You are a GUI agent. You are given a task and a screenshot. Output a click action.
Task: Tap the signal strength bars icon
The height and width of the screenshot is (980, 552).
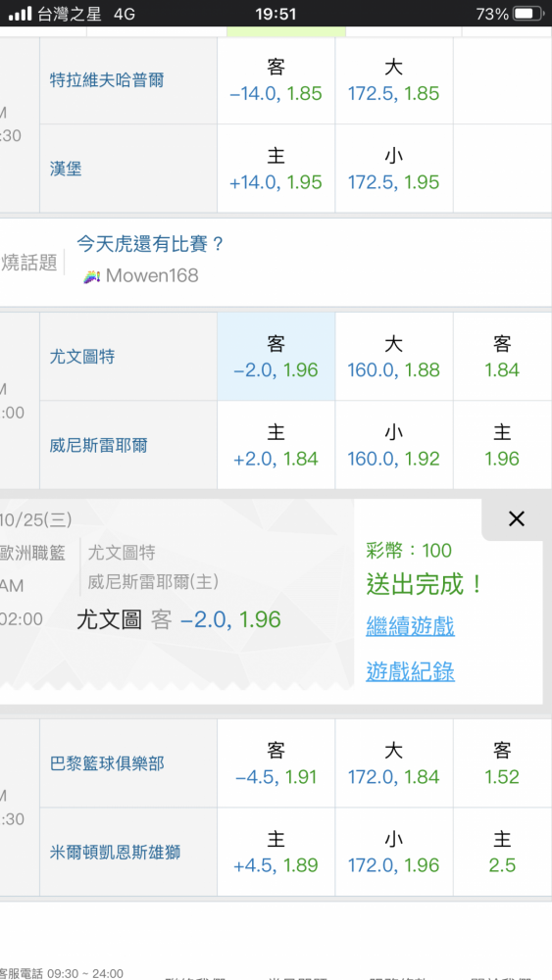20,13
